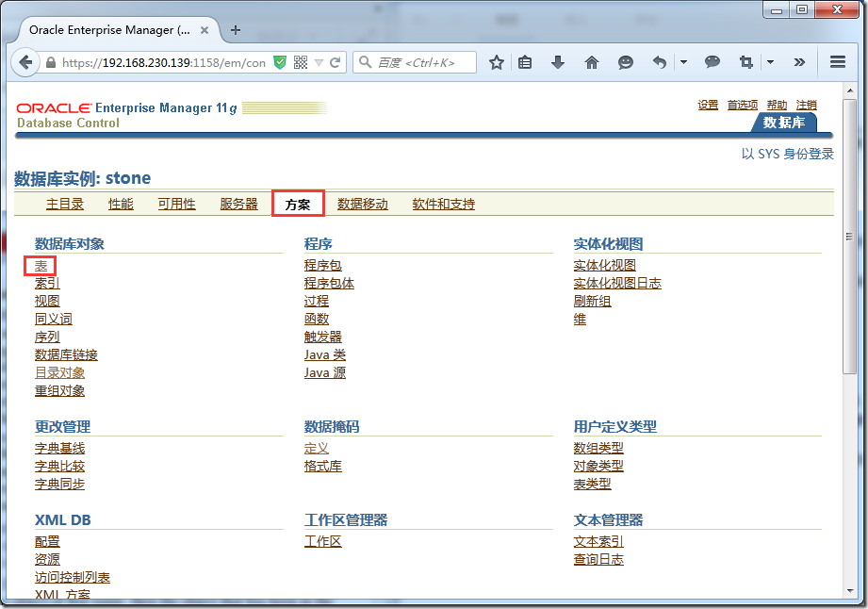Click the browser back arrow button
The width and height of the screenshot is (868, 609).
(x=25, y=63)
